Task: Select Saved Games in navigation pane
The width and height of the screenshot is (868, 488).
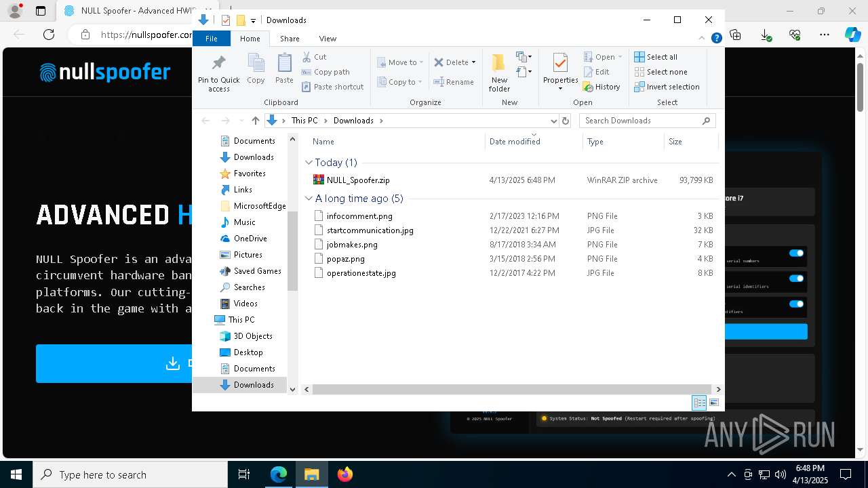Action: [x=257, y=271]
